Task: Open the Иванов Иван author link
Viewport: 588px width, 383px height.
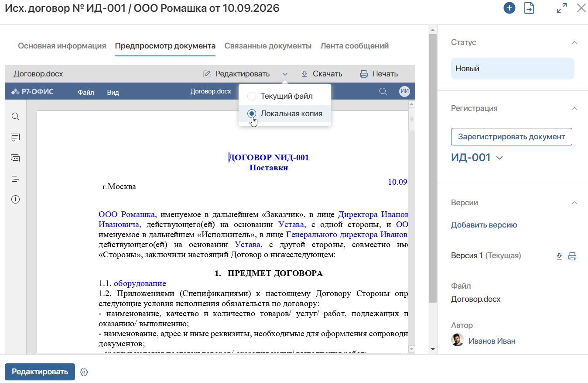Action: (x=492, y=341)
